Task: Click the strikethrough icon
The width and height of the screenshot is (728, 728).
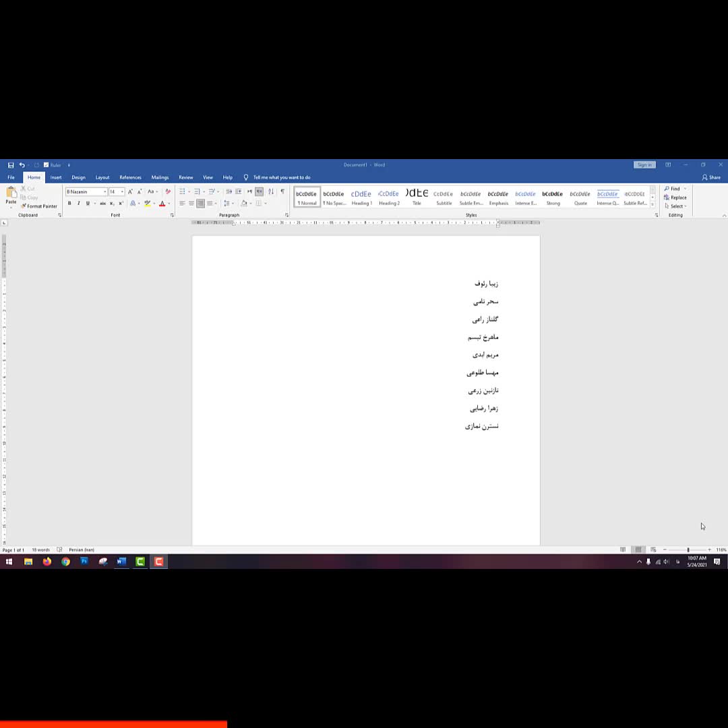Action: [102, 204]
